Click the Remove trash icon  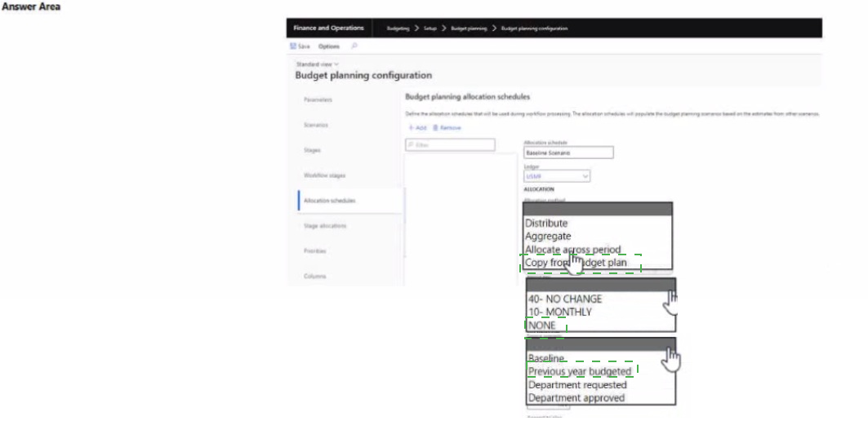click(435, 128)
